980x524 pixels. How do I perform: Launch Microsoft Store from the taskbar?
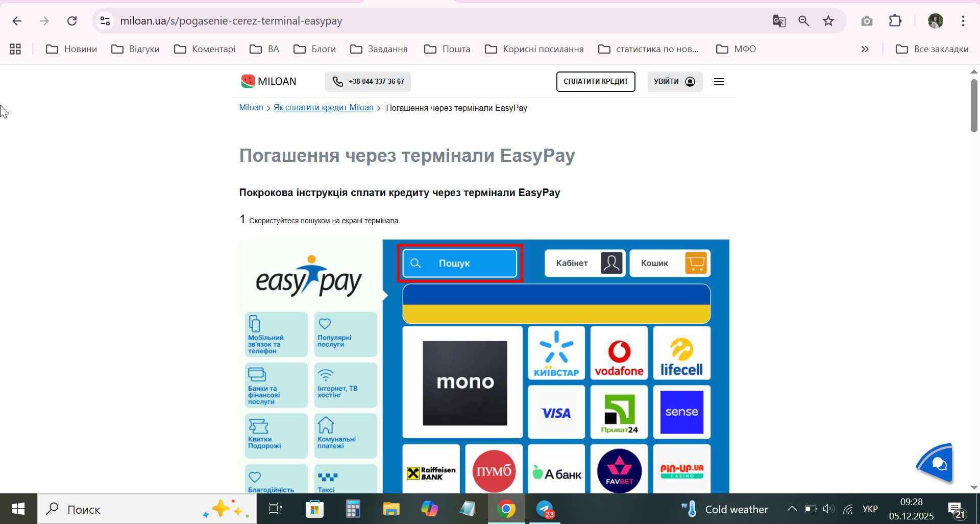point(314,509)
